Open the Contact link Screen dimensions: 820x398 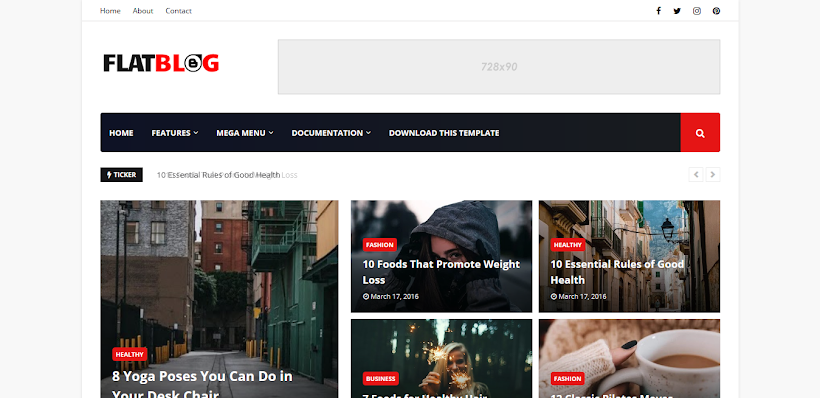(x=178, y=11)
